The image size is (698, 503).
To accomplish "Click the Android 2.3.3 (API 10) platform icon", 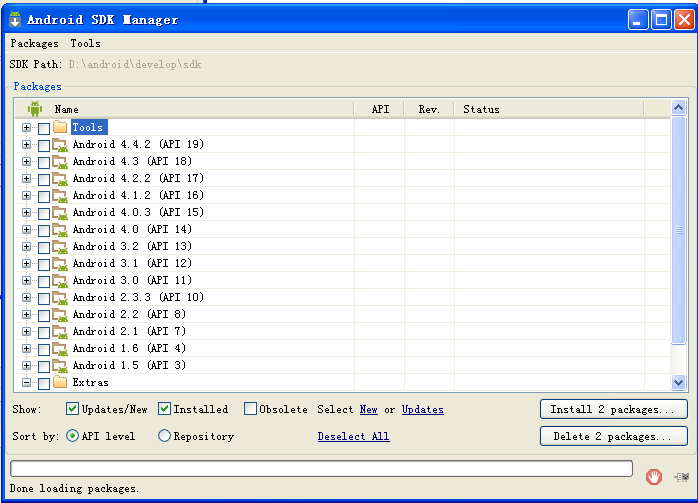I will [60, 297].
